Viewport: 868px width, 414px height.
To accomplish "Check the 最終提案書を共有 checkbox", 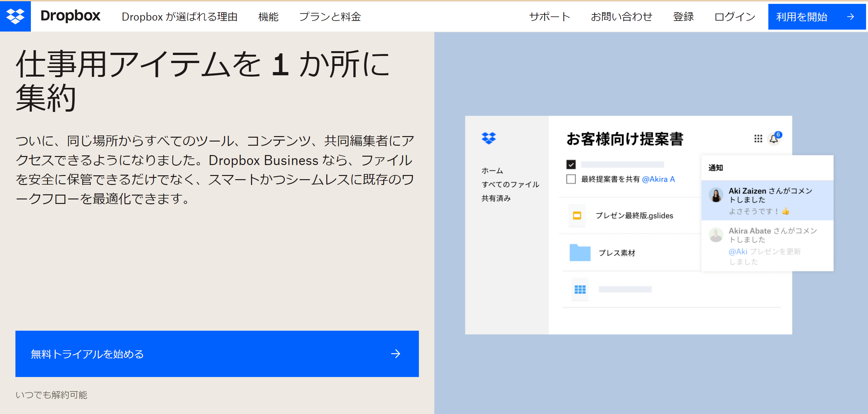I will [x=571, y=179].
